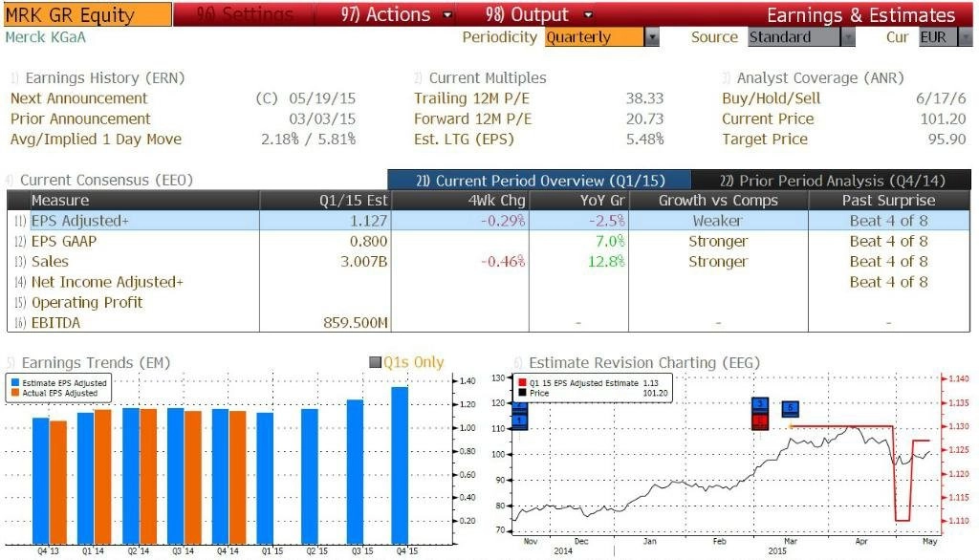Click the Merck KGaA company name
Image resolution: width=979 pixels, height=560 pixels.
click(x=46, y=37)
